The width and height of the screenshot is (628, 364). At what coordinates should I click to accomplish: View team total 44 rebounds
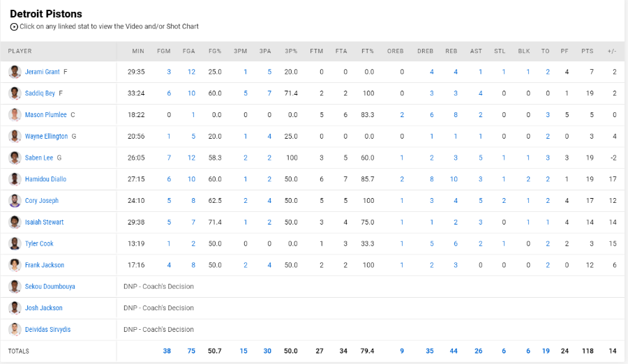[x=454, y=351]
